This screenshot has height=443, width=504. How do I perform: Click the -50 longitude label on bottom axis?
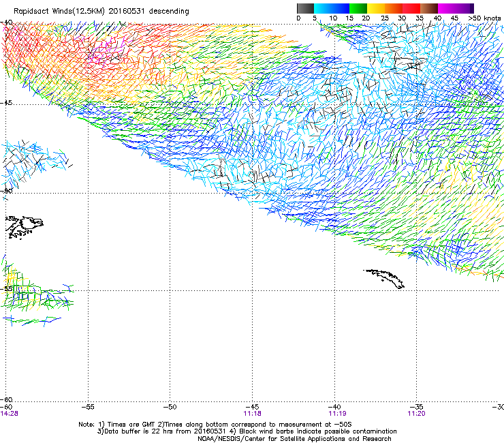(x=170, y=407)
